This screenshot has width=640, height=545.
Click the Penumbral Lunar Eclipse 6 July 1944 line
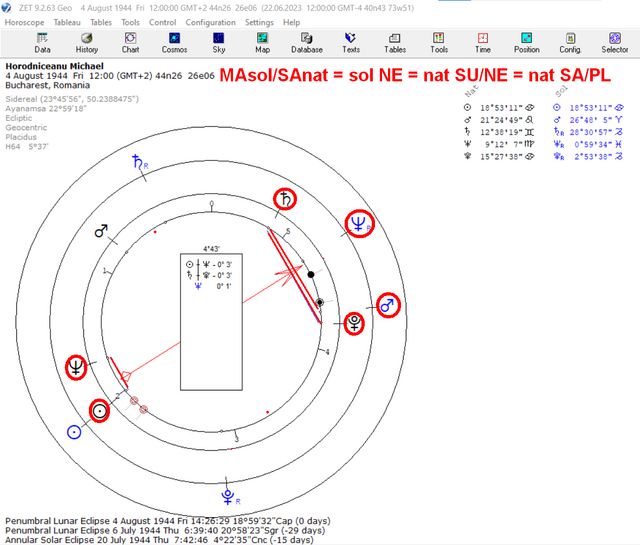click(x=165, y=530)
